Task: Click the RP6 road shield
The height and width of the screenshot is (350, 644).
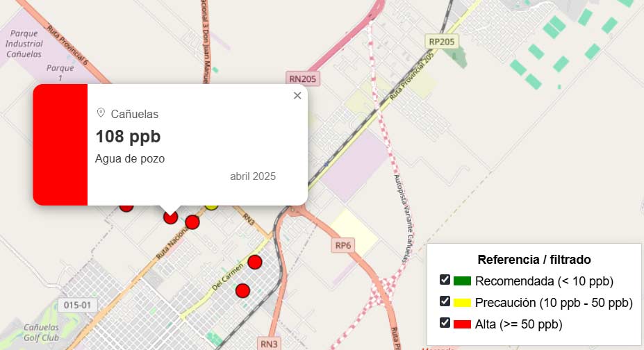Action: (x=343, y=245)
